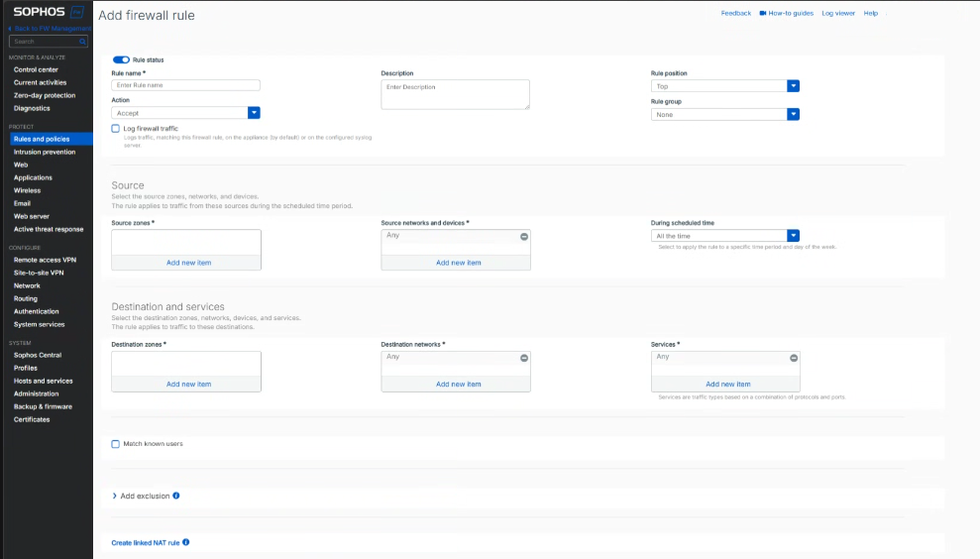
Task: Go to Applications section
Action: click(x=33, y=177)
